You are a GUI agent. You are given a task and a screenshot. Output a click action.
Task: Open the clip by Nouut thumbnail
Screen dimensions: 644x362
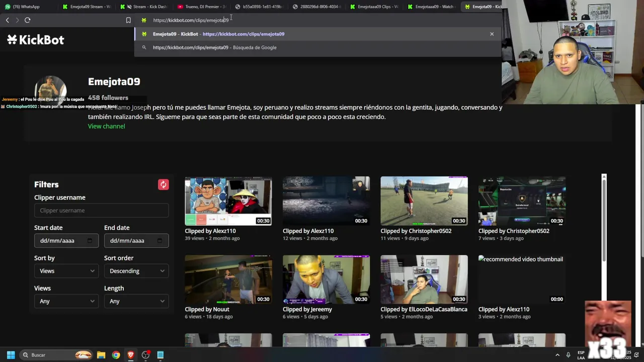228,279
